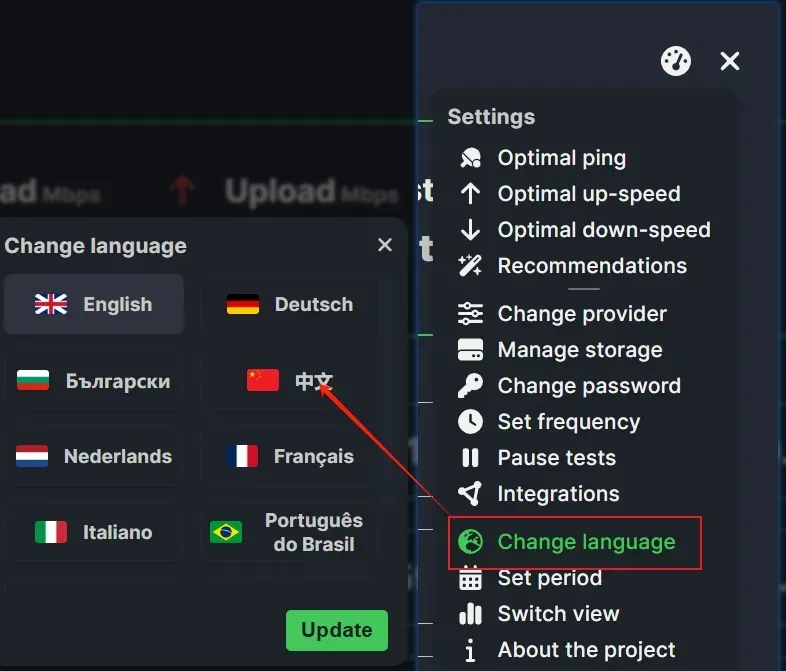This screenshot has width=786, height=671.
Task: Open the Set period option
Action: point(549,578)
